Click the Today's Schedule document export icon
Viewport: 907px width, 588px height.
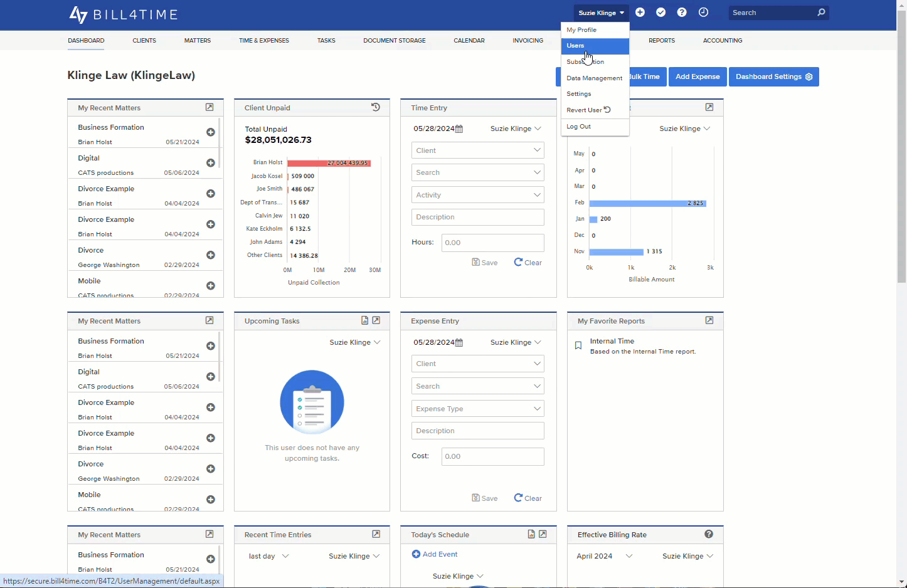click(531, 534)
